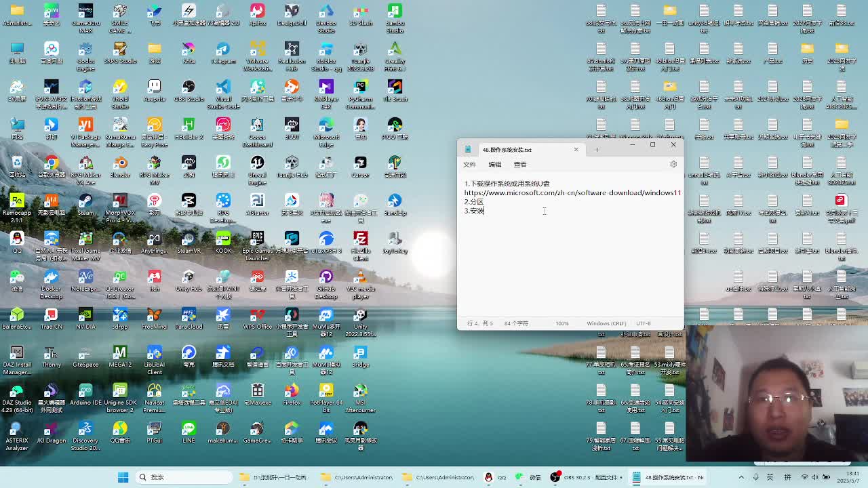This screenshot has height=488, width=868.
Task: Open the 文件 menu in Notepad
Action: tap(469, 165)
